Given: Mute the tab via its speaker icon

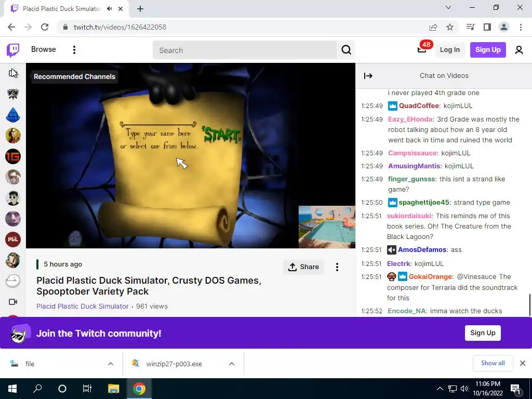Looking at the screenshot, I should (109, 9).
